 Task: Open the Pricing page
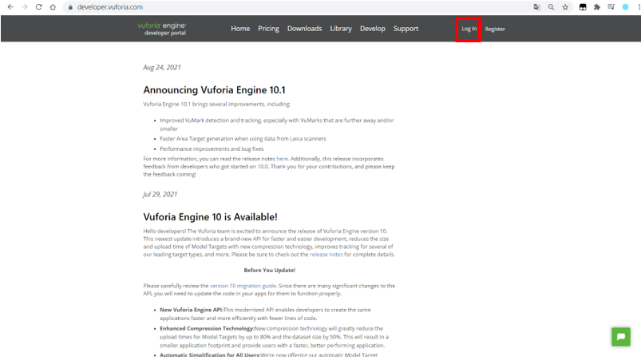coord(268,29)
